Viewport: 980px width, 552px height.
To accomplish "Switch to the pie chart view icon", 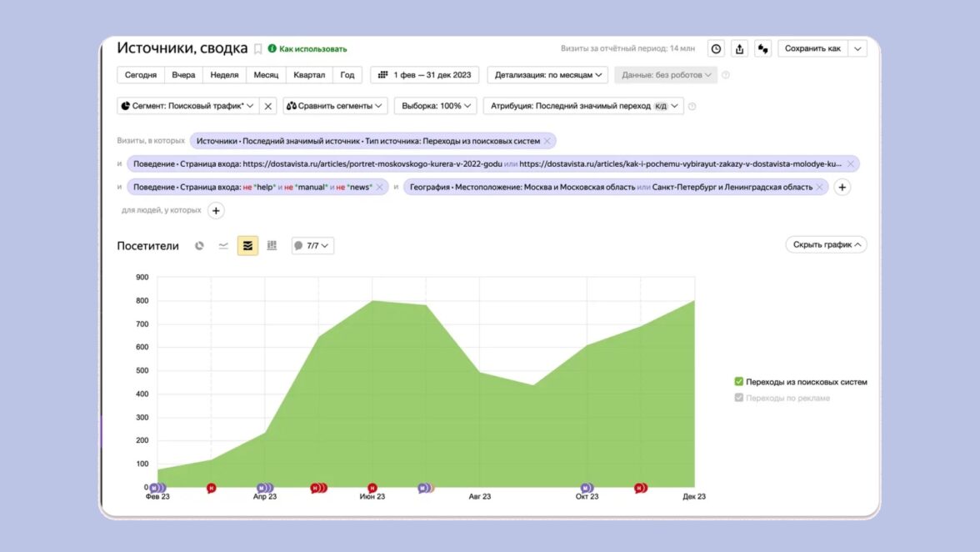I will (x=199, y=246).
